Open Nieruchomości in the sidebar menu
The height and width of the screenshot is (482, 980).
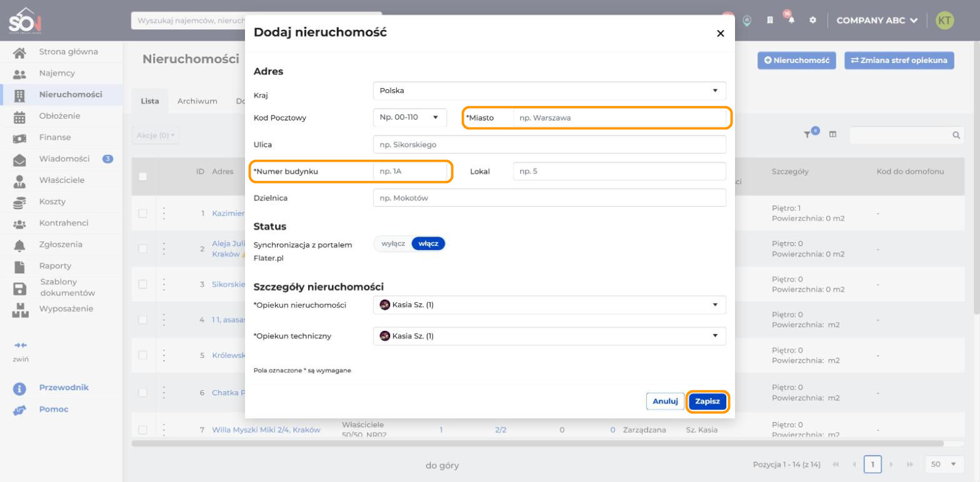61,95
